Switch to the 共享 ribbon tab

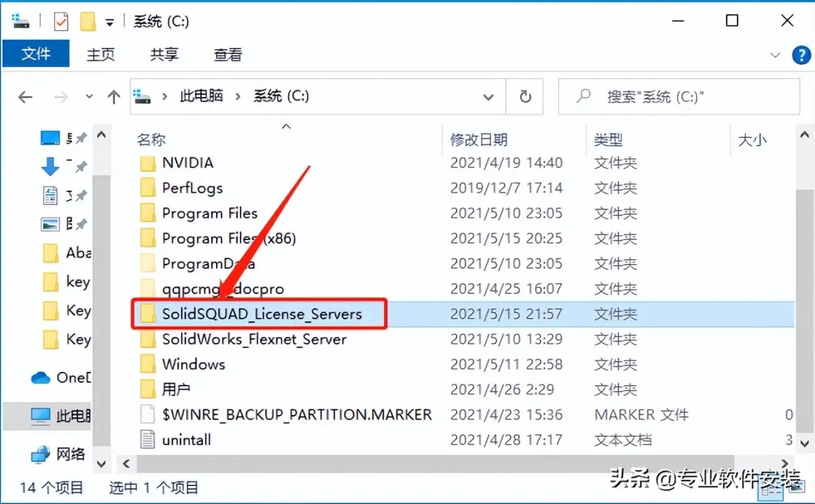coord(164,54)
